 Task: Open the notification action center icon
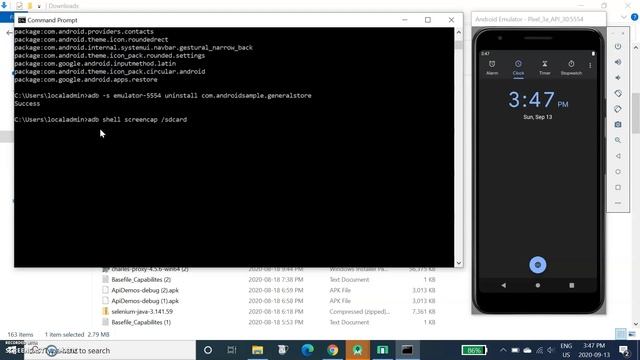tap(624, 350)
